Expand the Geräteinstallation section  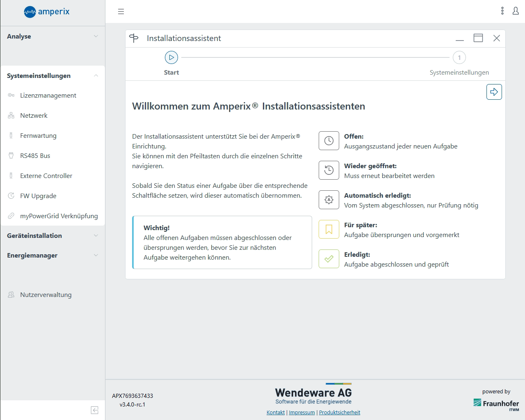tap(52, 235)
